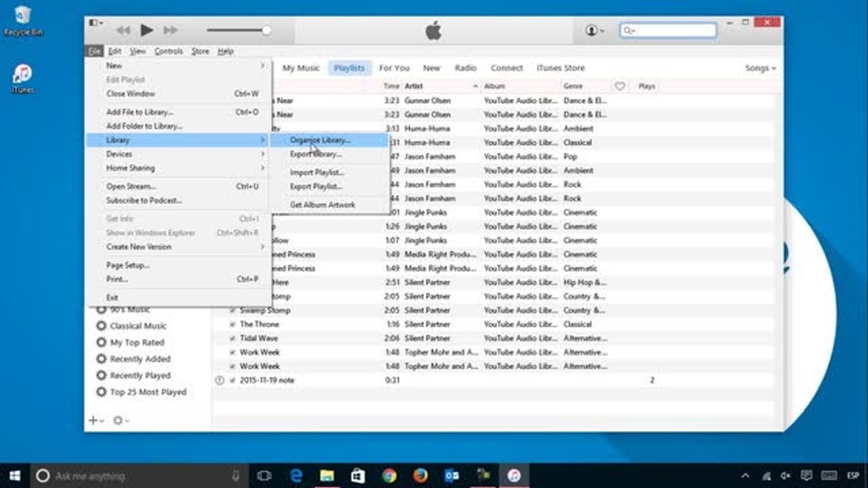Open the Songs view dropdown
The image size is (868, 488).
pos(760,68)
